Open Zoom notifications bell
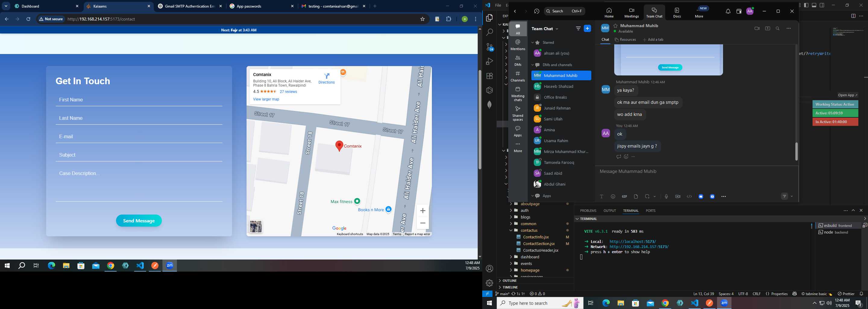This screenshot has width=868, height=309. coord(728,11)
